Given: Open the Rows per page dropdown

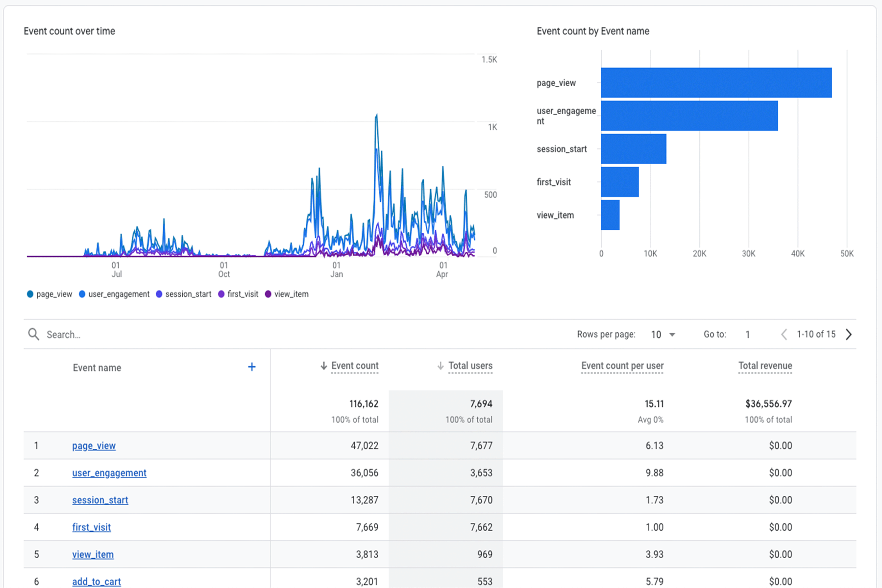Looking at the screenshot, I should (663, 334).
